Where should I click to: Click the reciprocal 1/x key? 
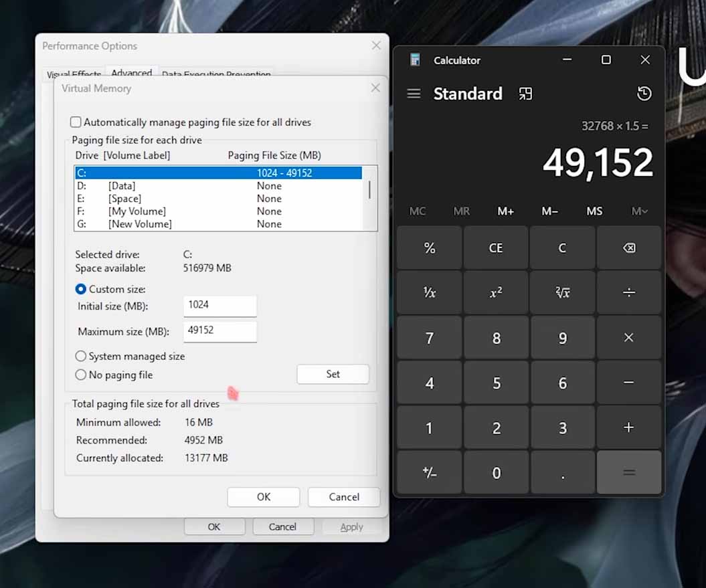(x=430, y=292)
